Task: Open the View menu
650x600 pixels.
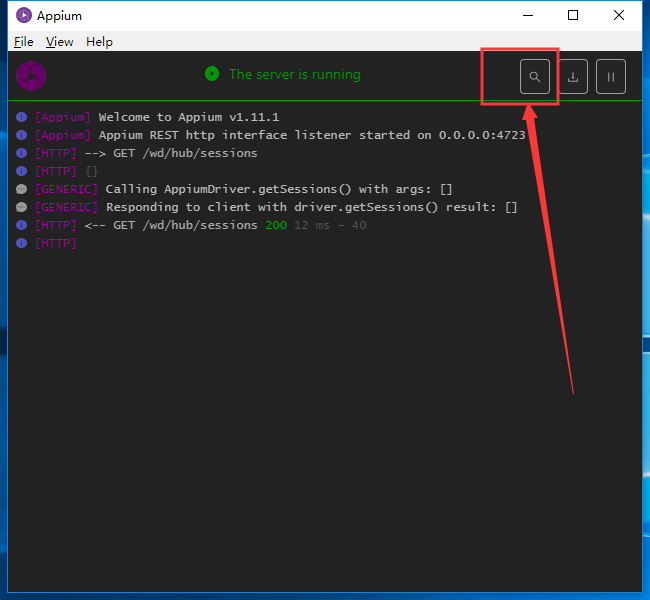Action: click(x=59, y=42)
